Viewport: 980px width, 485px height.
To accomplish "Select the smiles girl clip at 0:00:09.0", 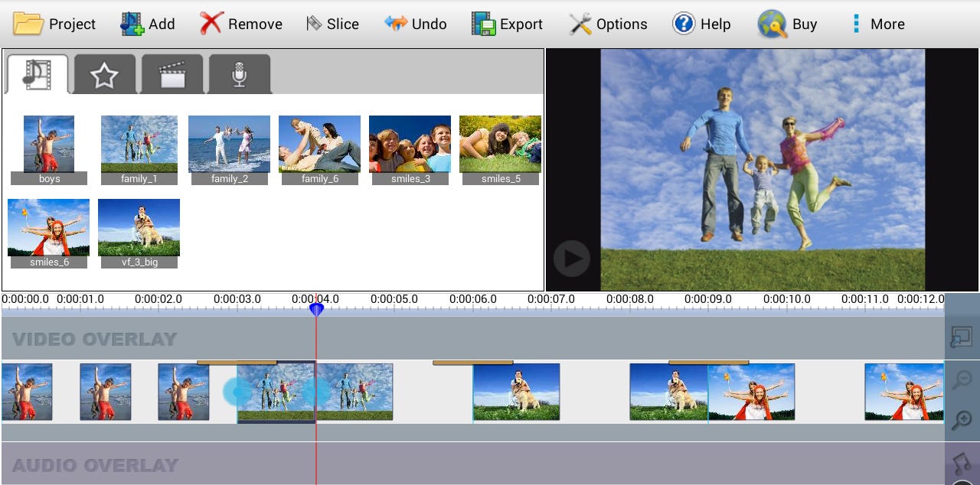I will (x=751, y=392).
